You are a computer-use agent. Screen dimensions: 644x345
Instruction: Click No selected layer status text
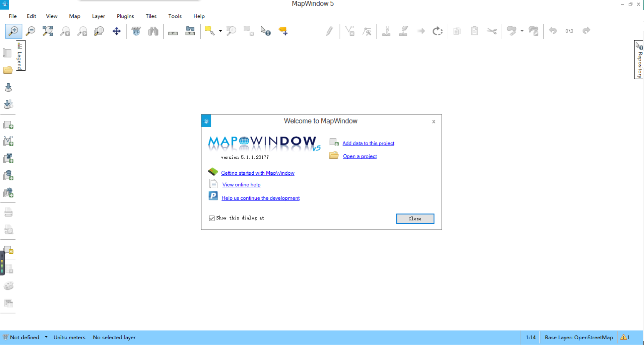114,337
